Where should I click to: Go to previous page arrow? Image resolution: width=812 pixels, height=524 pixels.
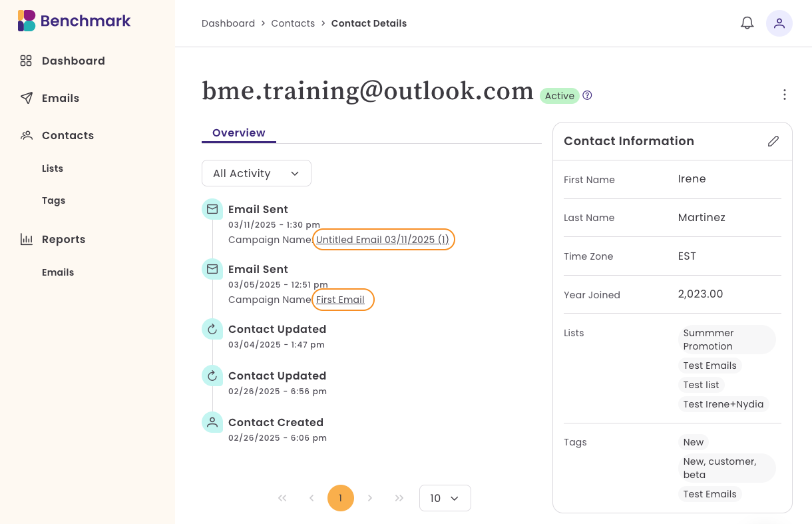(311, 498)
